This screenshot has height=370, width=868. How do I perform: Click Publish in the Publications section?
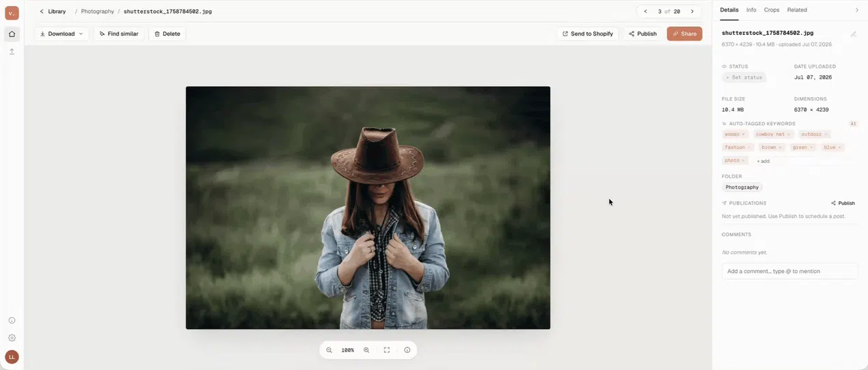click(843, 203)
